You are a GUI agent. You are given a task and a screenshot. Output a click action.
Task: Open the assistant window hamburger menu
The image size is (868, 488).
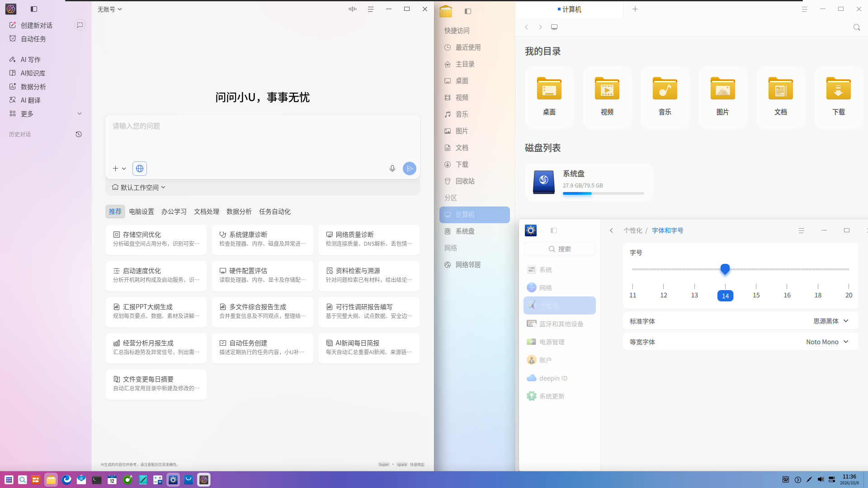[x=371, y=9]
